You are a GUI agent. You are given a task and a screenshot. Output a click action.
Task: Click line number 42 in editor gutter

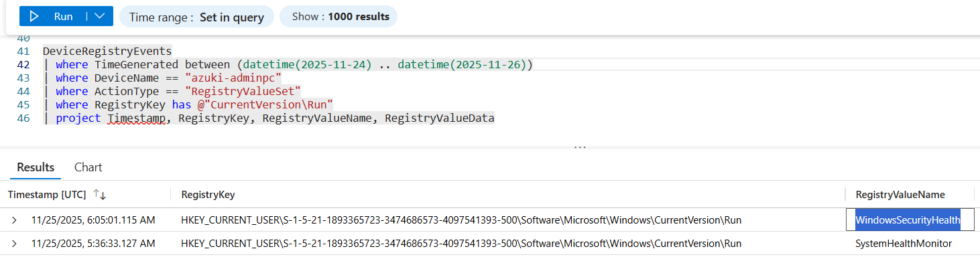coord(23,64)
